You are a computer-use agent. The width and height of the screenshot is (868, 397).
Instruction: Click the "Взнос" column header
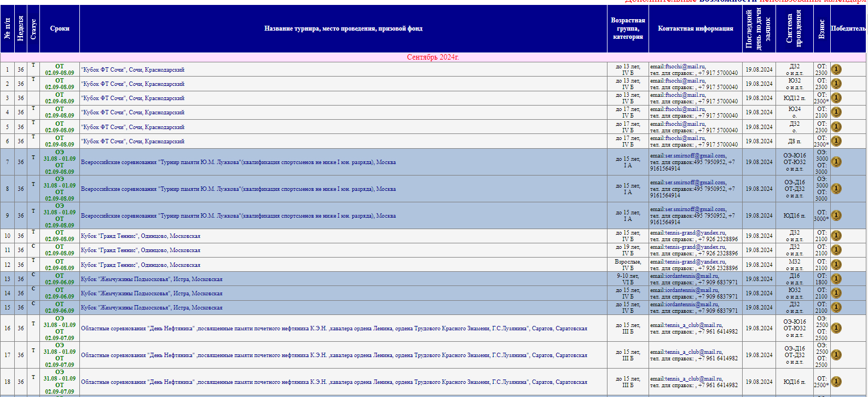point(821,28)
